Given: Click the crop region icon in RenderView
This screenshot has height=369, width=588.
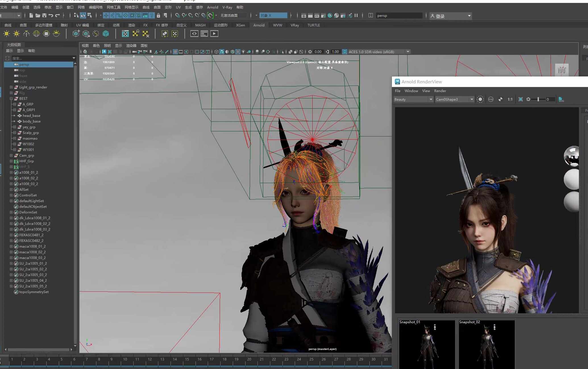Looking at the screenshot, I should 520,99.
